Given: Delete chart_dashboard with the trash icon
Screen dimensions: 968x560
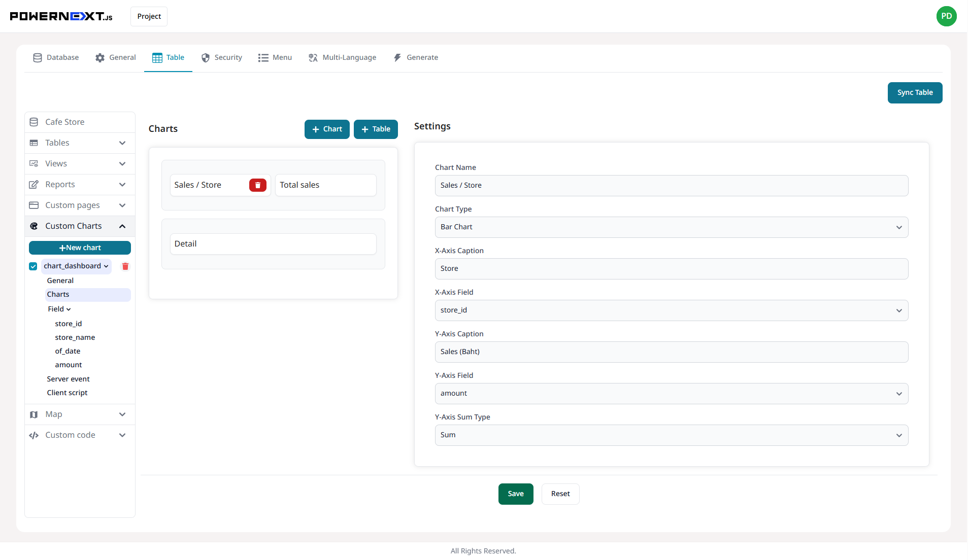Looking at the screenshot, I should pos(125,266).
